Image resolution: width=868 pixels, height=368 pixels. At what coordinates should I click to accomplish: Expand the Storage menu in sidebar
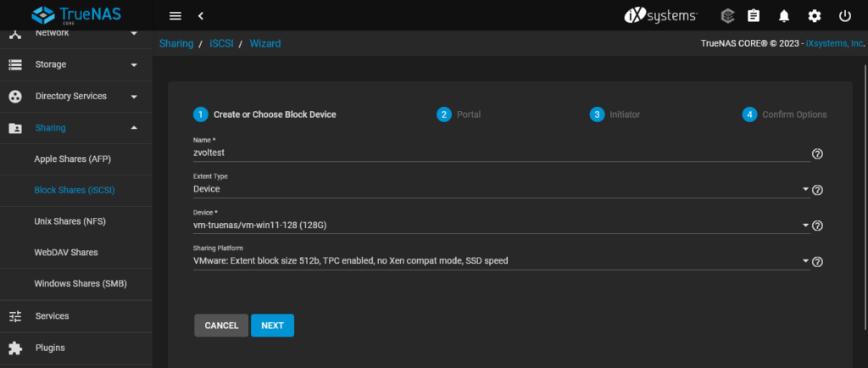[75, 64]
